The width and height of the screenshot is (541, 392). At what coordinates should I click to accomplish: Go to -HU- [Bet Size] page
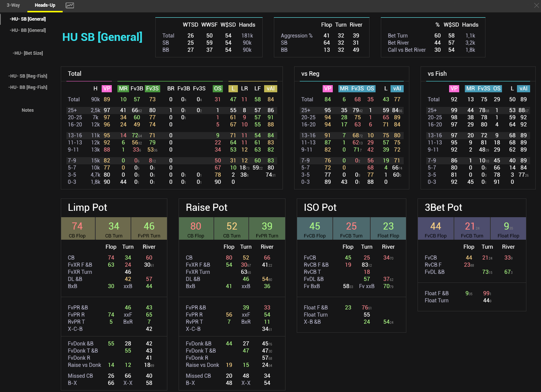pyautogui.click(x=28, y=53)
